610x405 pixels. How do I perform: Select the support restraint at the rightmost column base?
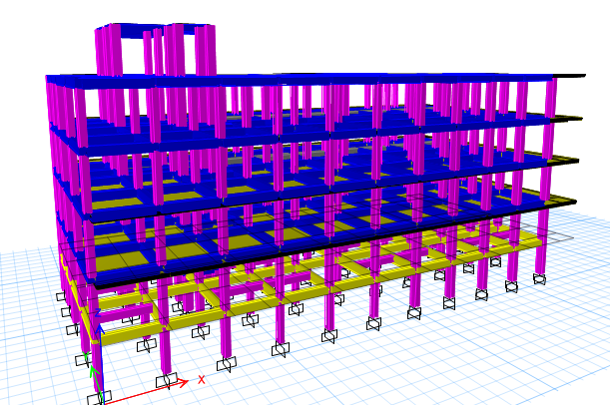click(x=540, y=279)
